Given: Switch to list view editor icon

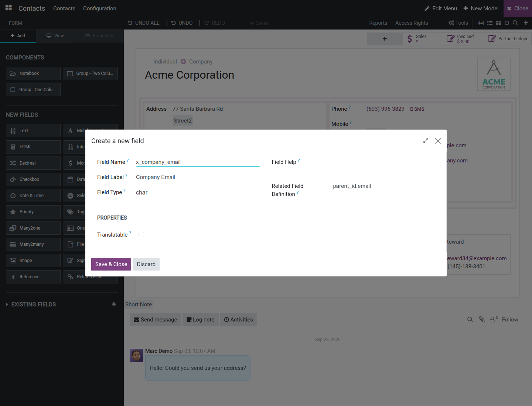Looking at the screenshot, I should (490, 23).
